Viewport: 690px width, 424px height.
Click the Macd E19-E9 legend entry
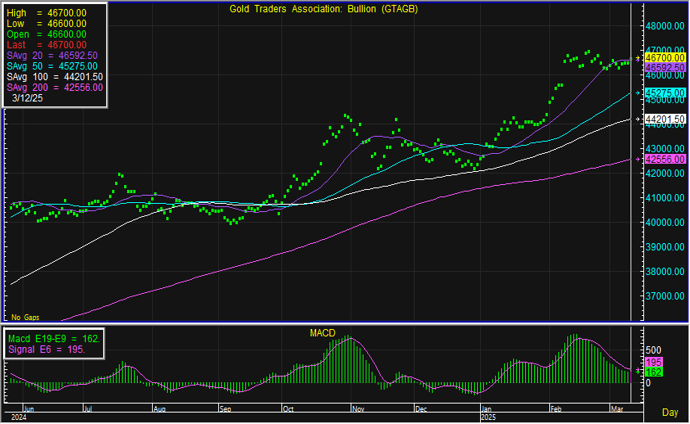coord(56,340)
